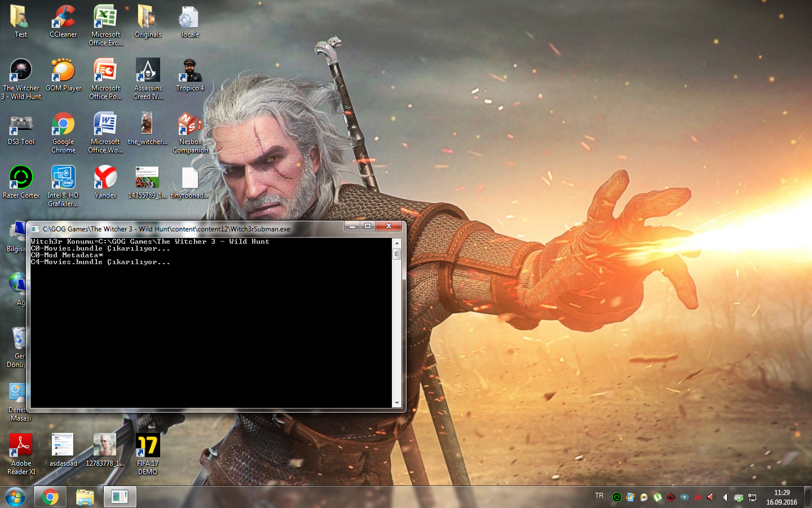Click the 'C0-Mod Metadata*' console line

pos(67,255)
